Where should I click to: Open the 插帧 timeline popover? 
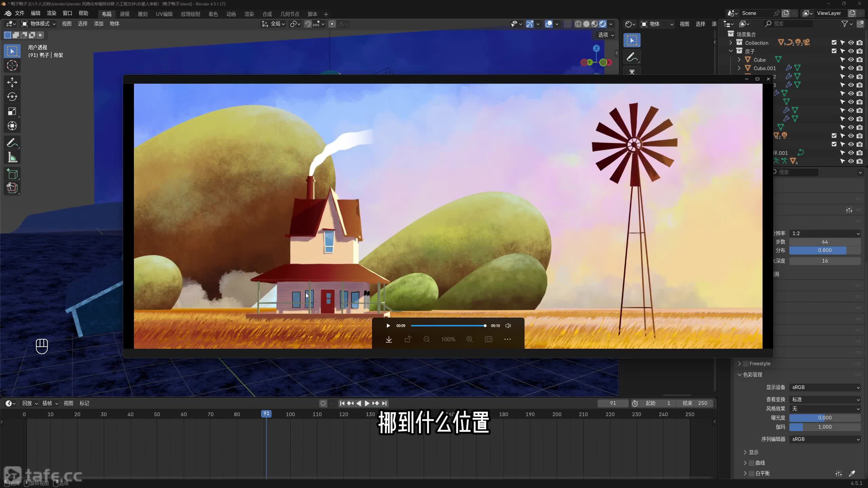[x=50, y=403]
